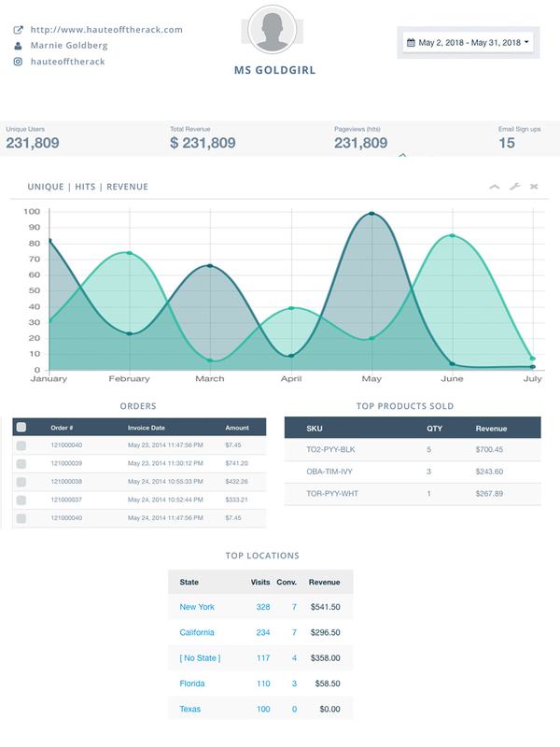The height and width of the screenshot is (747, 560).
Task: Click the external link icon beside the website URL
Action: coord(18,30)
